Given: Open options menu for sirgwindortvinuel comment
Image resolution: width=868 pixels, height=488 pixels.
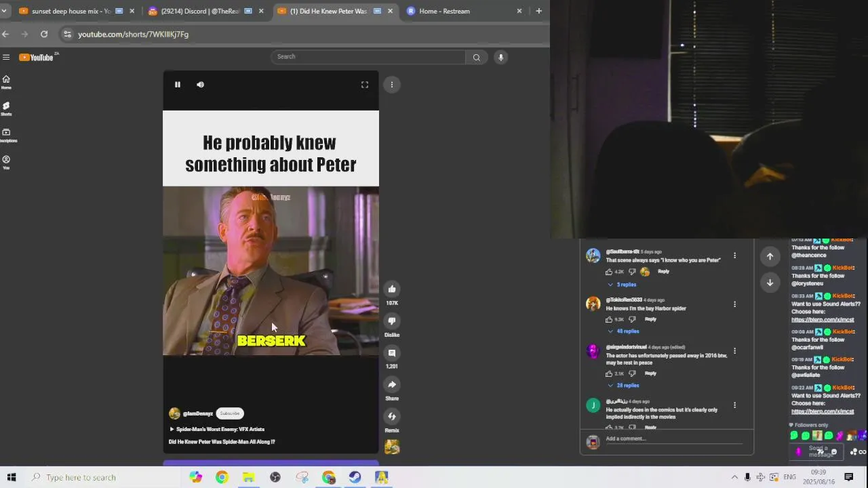Looking at the screenshot, I should point(734,351).
